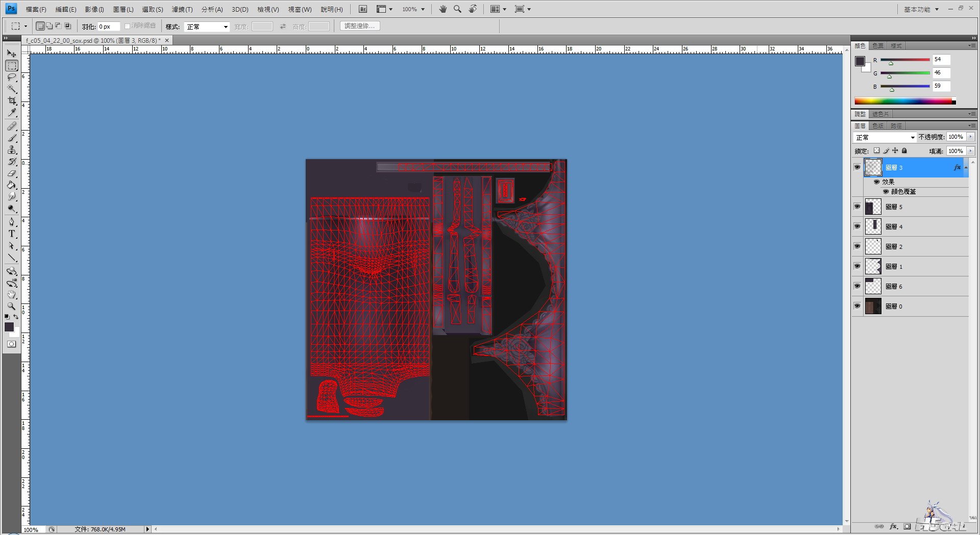Toggle visibility of layer 圖層 0
This screenshot has height=535, width=980.
[857, 306]
